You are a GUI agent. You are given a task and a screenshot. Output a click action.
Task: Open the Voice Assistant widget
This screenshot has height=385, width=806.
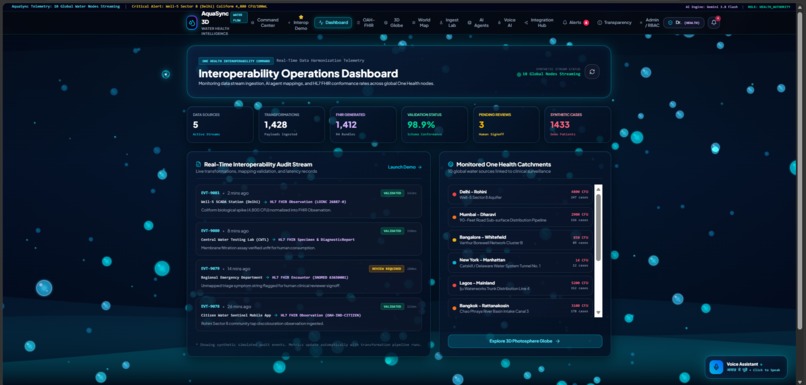(x=746, y=366)
